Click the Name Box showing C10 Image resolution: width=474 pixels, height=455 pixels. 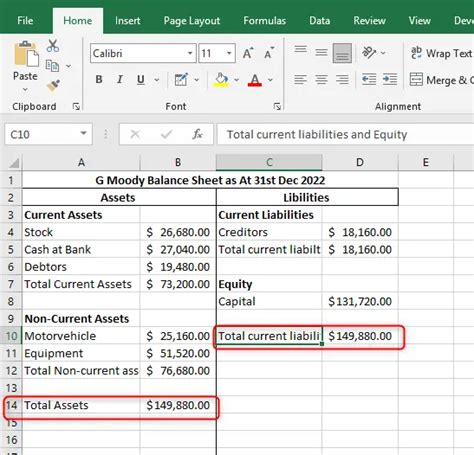48,134
